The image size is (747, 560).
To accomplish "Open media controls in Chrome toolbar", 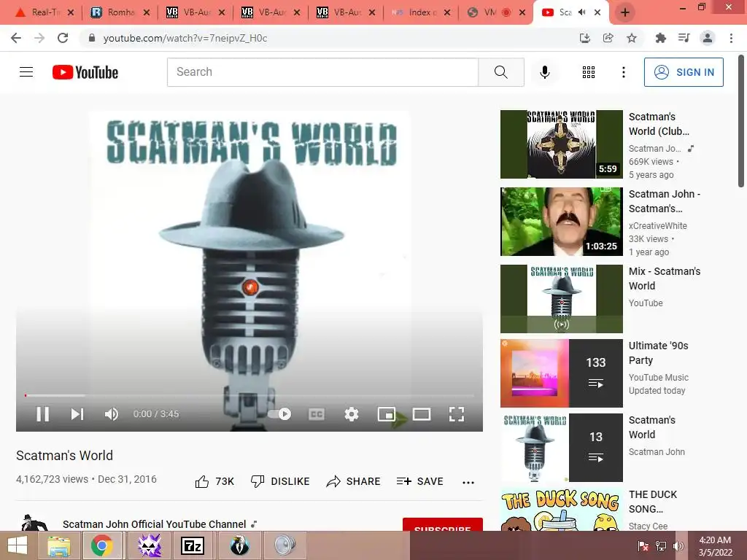I will [684, 38].
